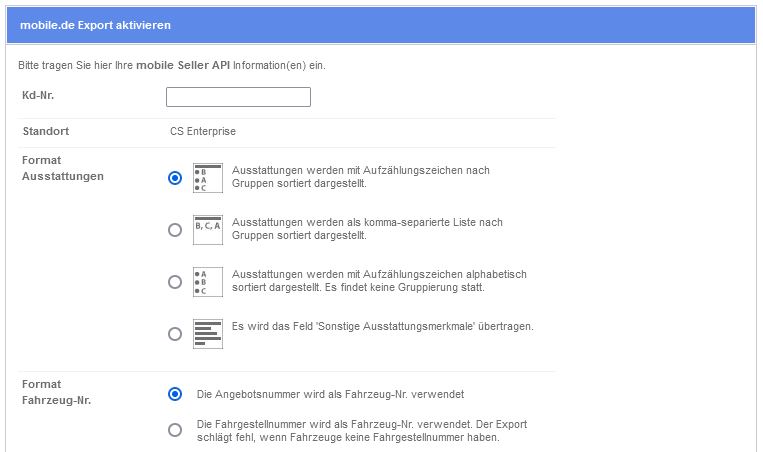Click the Kd-Nr. input field
Viewport: 763px width, 452px height.
(x=238, y=97)
